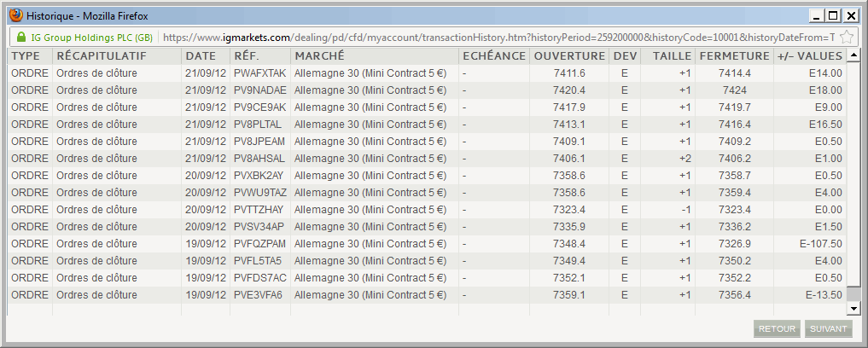Select reference PV8AHSAL
The width and height of the screenshot is (868, 348).
[x=259, y=159]
